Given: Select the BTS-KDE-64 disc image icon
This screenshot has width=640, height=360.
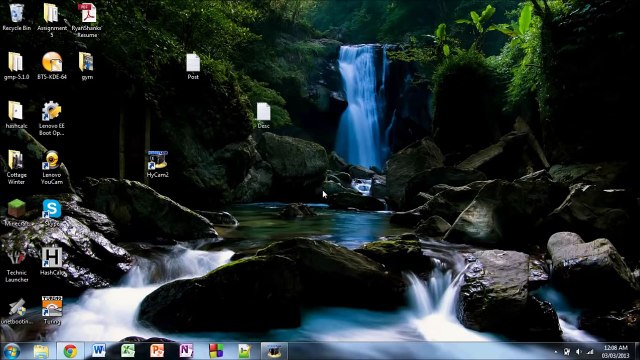Looking at the screenshot, I should pos(52,66).
